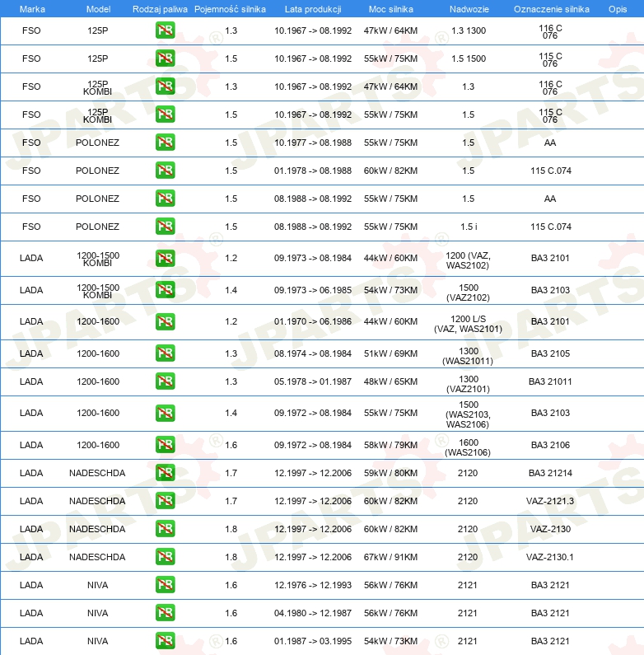
Task: Click the fuel icon in the POLONEZ 1.5 i row
Action: 165,227
